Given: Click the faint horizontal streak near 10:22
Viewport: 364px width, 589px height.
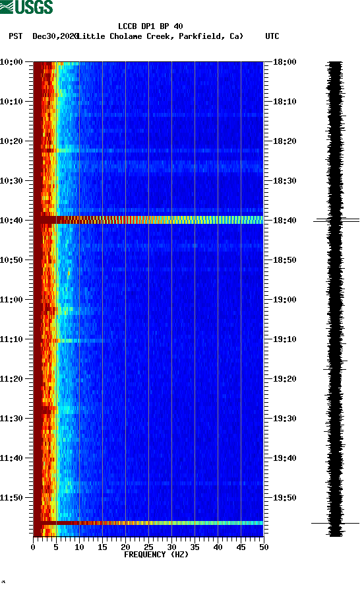Looking at the screenshot, I should [x=148, y=151].
